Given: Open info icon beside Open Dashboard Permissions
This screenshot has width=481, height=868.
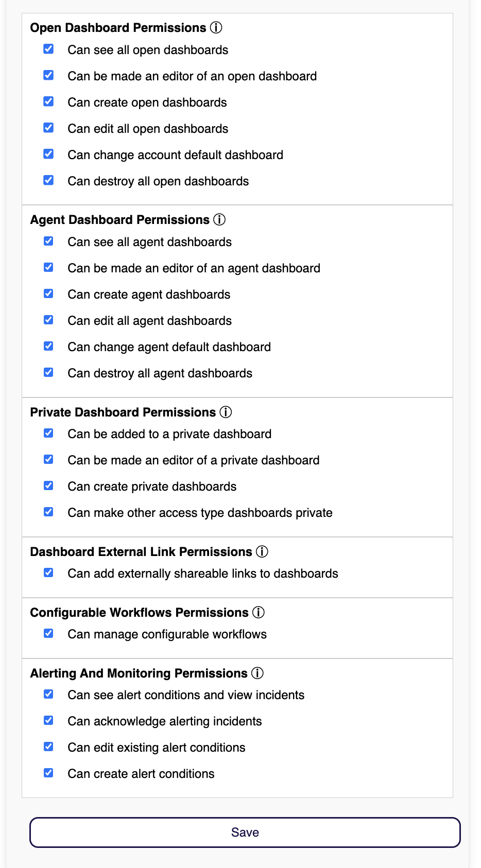Looking at the screenshot, I should point(216,28).
